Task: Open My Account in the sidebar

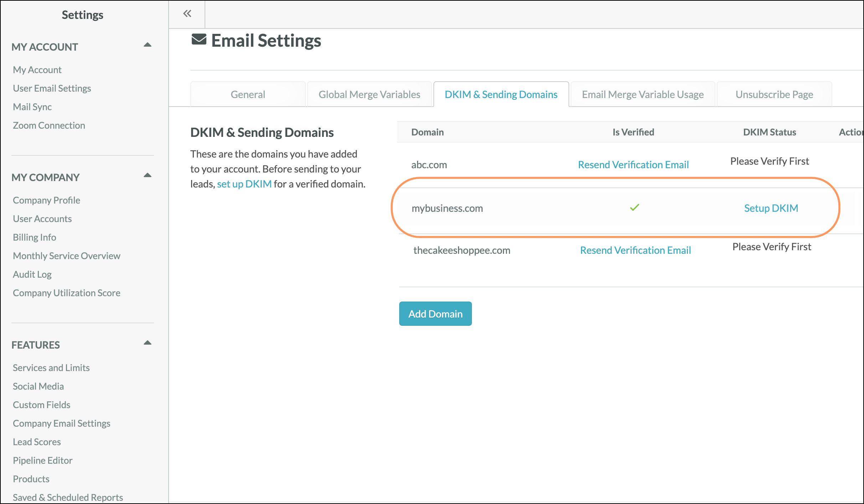Action: (x=37, y=70)
